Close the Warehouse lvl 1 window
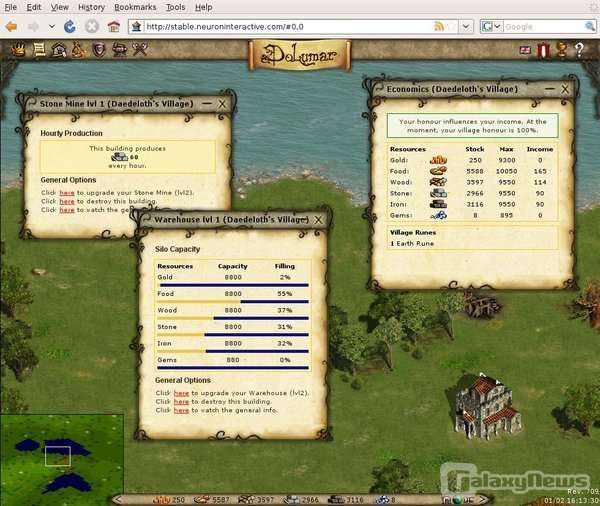Screen dimensions: 600x506 (318, 220)
